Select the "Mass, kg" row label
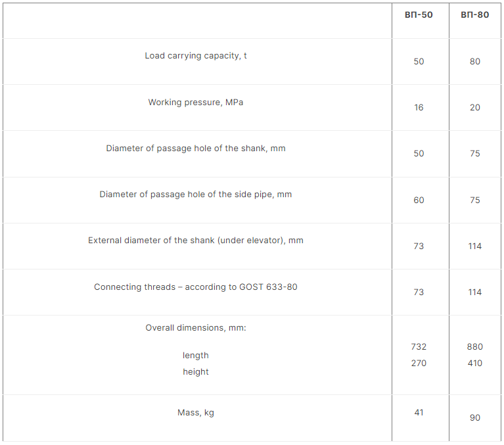 (x=196, y=413)
